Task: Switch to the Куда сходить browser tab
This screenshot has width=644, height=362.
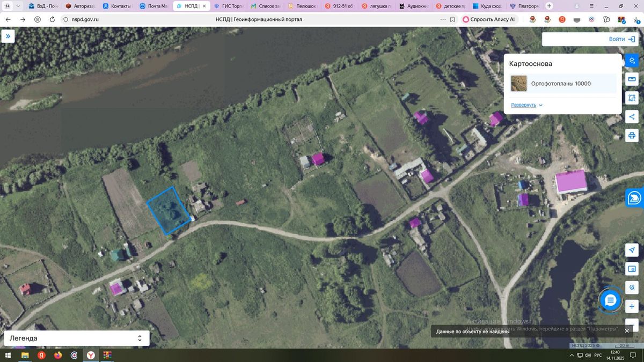Action: tap(488, 6)
